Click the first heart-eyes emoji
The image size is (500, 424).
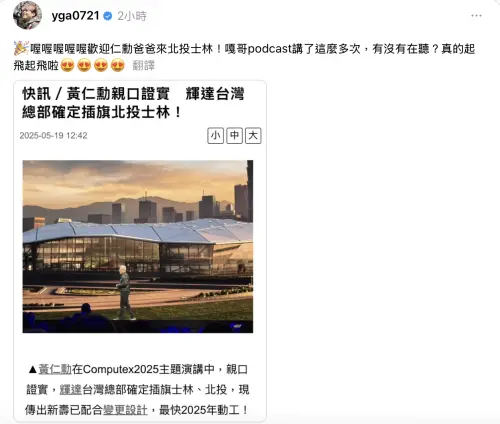tap(67, 65)
